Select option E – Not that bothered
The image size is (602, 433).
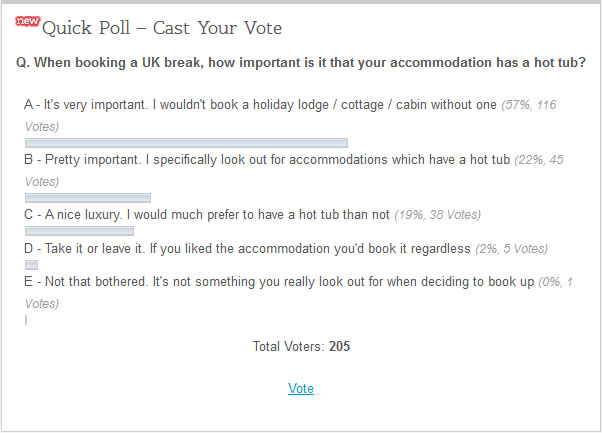point(279,282)
